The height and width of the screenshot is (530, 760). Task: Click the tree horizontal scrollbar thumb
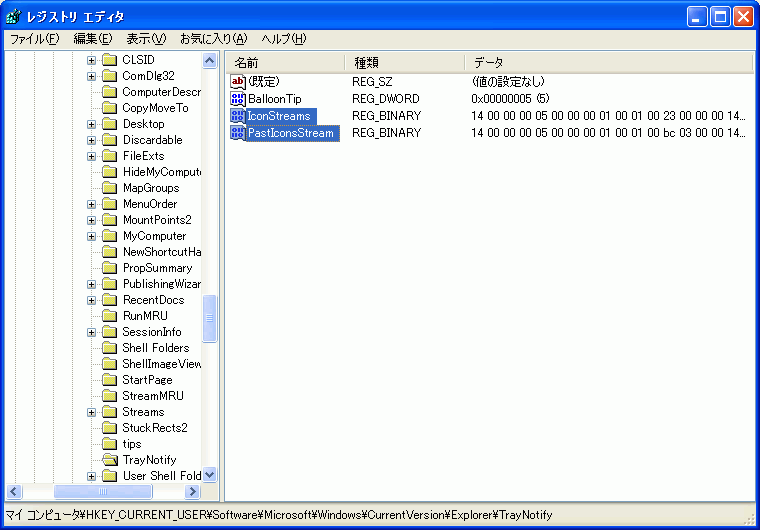103,492
